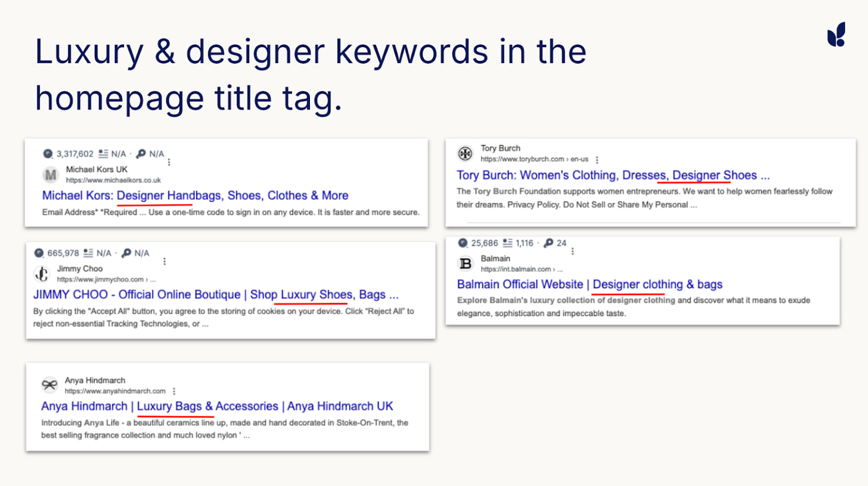Click the Anya Hindmarch bow favicon
Image resolution: width=868 pixels, height=486 pixels.
point(49,385)
